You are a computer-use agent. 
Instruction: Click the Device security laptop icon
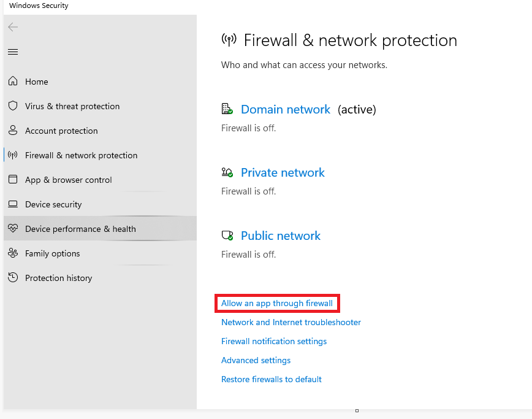(13, 204)
